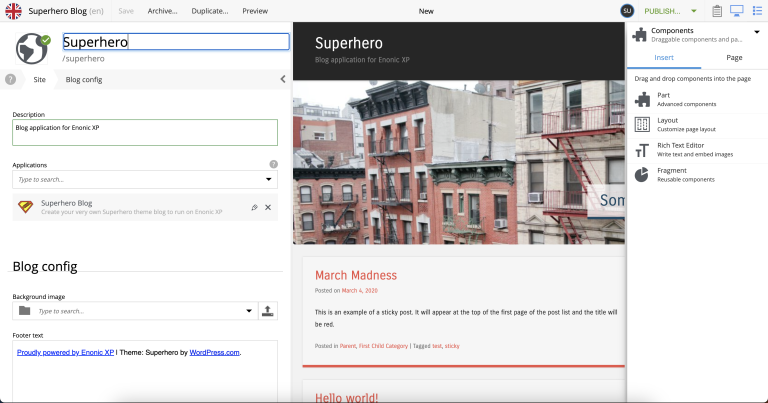The image size is (768, 403).
Task: Remove the Superhero Blog application
Action: pyautogui.click(x=268, y=207)
